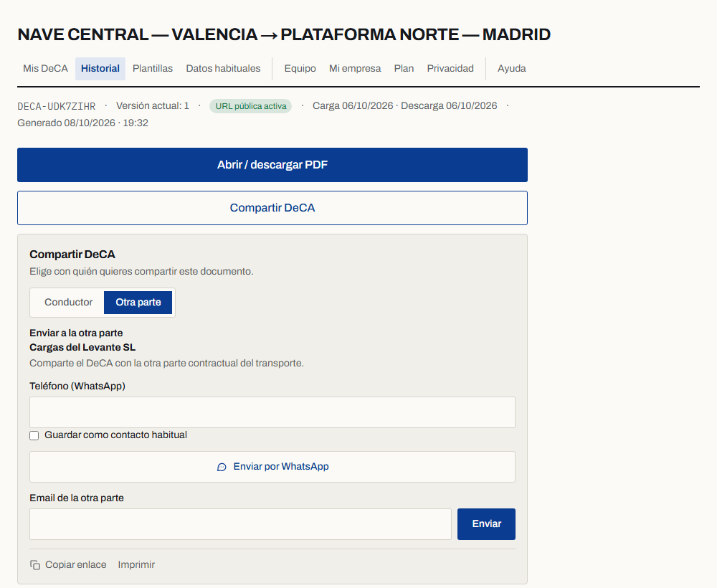
Task: Click the Carga 06/10/2026 date text
Action: [353, 106]
